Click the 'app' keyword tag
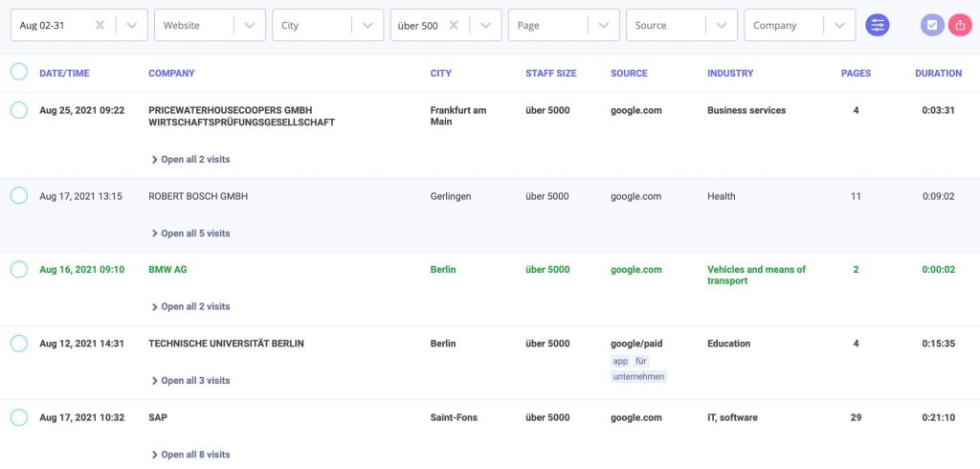This screenshot has height=469, width=980. tap(620, 361)
